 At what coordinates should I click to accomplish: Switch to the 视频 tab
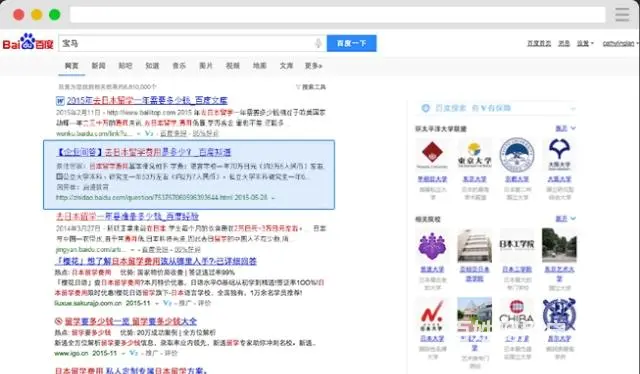(x=233, y=66)
